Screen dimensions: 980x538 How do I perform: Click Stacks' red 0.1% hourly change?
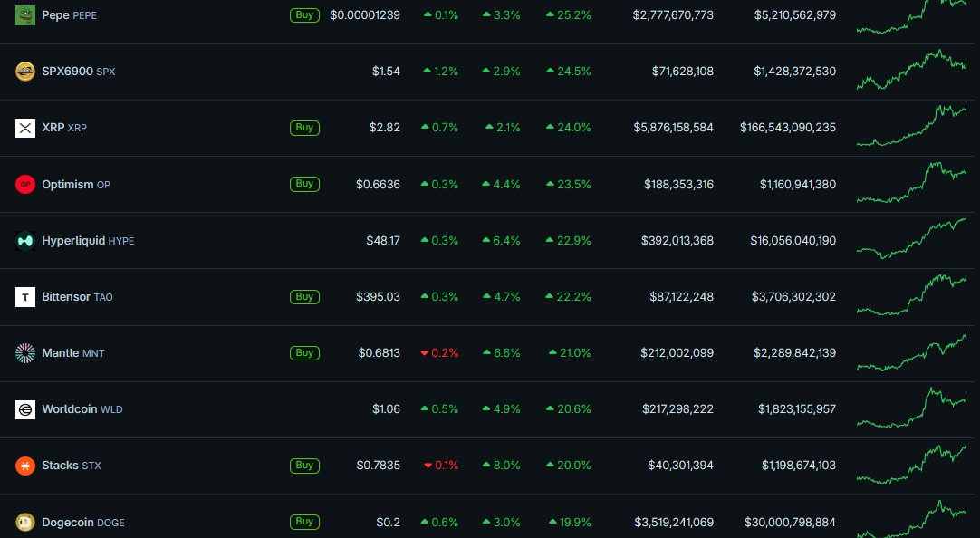pyautogui.click(x=441, y=466)
